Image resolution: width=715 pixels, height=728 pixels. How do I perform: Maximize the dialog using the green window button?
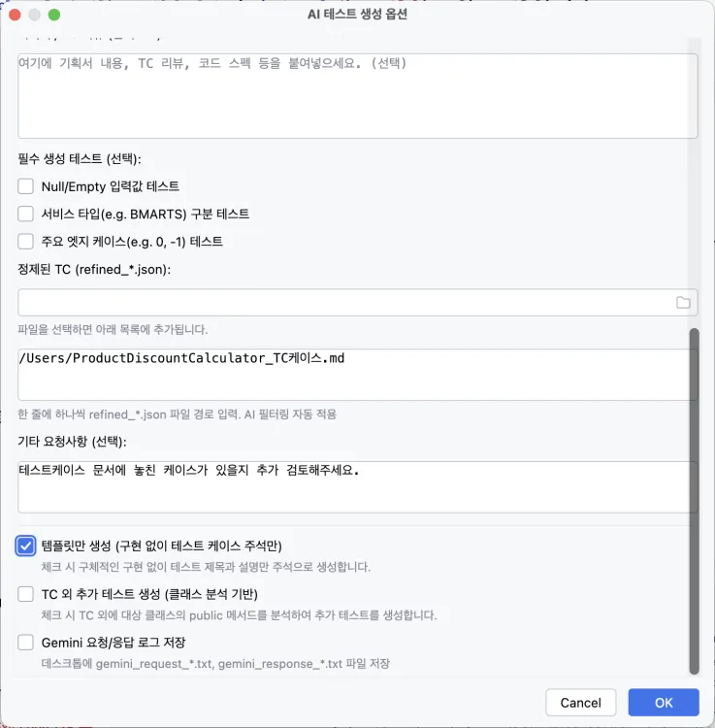(54, 16)
